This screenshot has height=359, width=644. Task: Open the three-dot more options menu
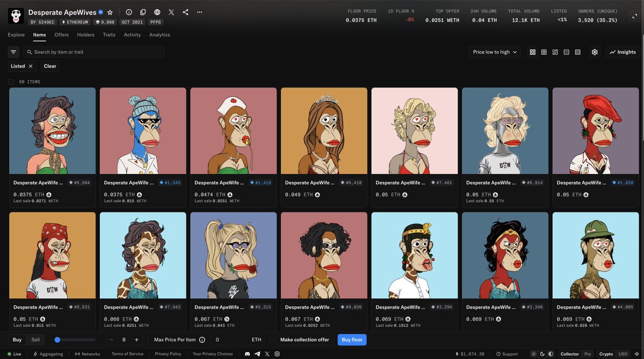(200, 12)
